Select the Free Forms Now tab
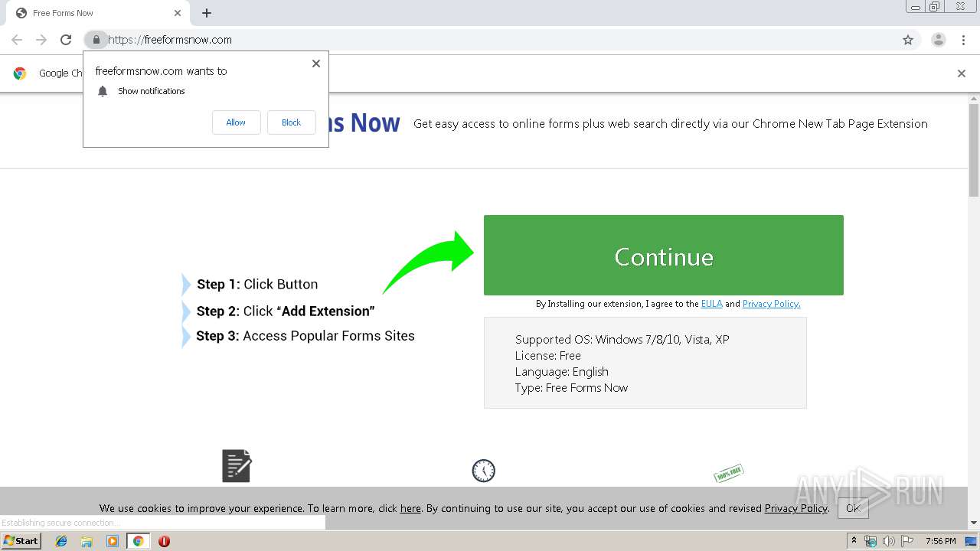The image size is (980, 551). point(97,13)
